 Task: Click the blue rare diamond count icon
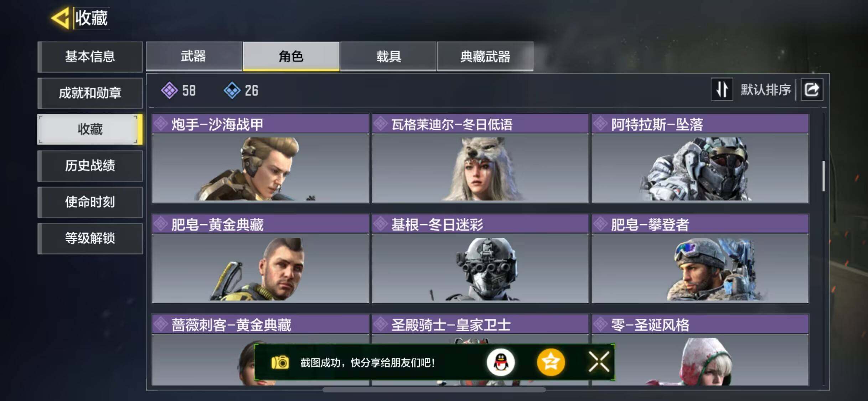click(x=232, y=90)
